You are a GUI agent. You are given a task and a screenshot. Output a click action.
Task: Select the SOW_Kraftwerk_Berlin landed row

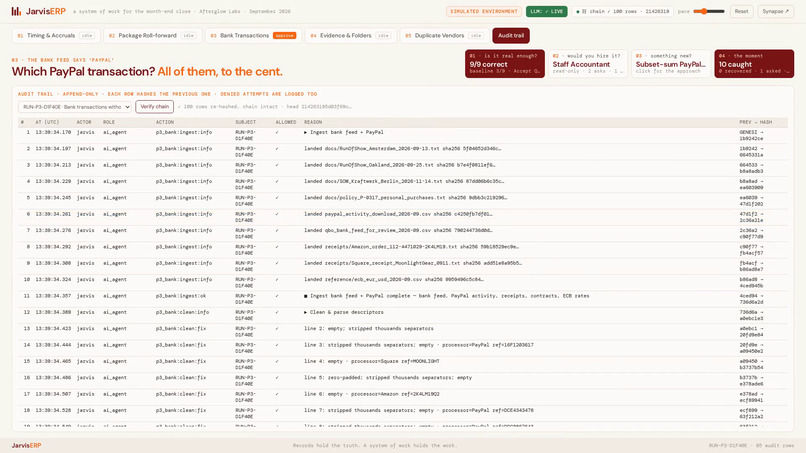pos(403,185)
